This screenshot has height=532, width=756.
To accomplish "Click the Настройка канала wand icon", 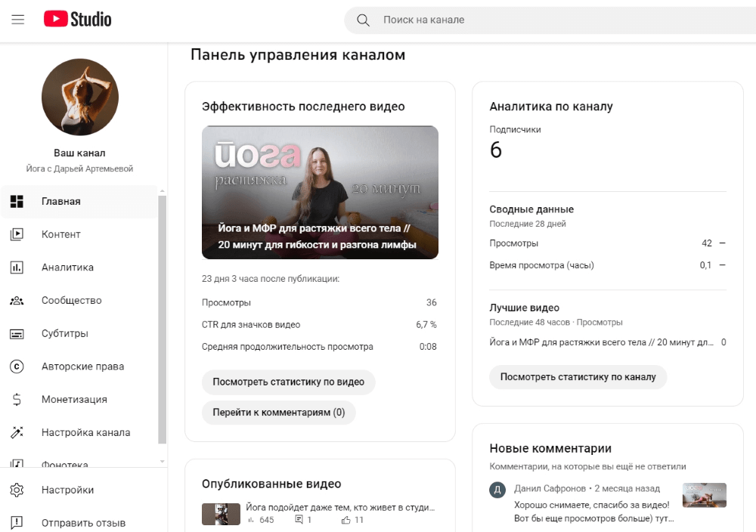I will [x=17, y=432].
